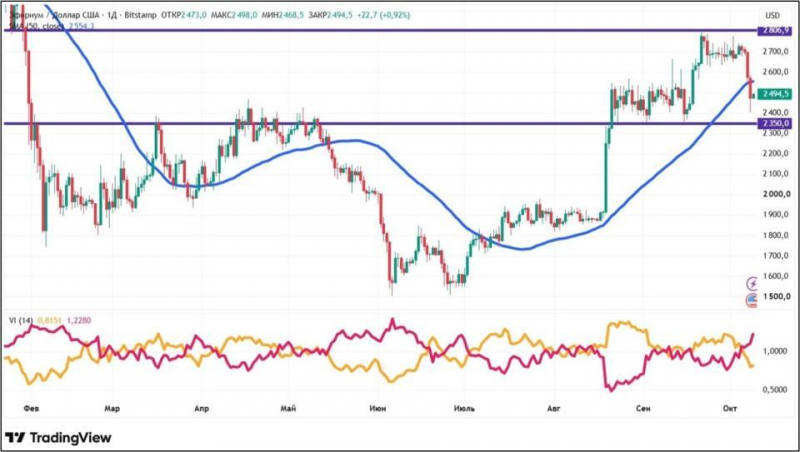
Task: Click the high price value 2498,0
Action: click(244, 15)
